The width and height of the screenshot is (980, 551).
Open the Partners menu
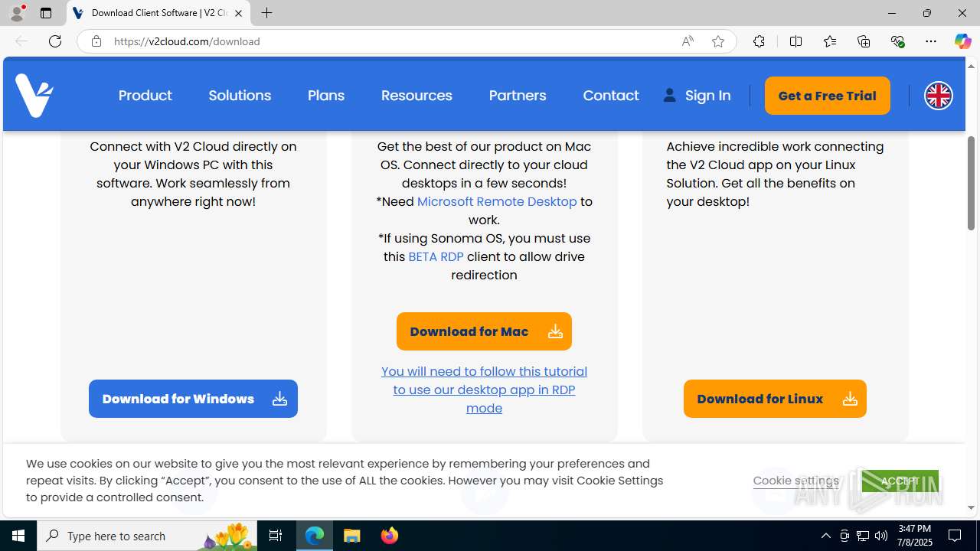point(518,96)
